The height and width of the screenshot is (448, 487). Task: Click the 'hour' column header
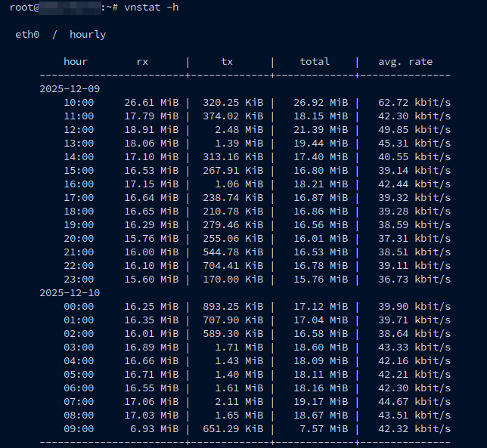(x=76, y=62)
